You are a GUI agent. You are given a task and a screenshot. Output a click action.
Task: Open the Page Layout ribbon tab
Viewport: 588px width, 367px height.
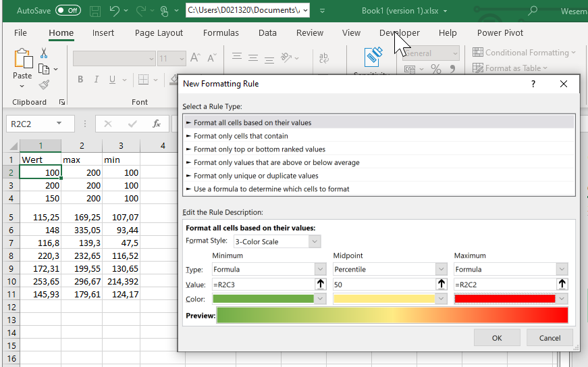[159, 32]
